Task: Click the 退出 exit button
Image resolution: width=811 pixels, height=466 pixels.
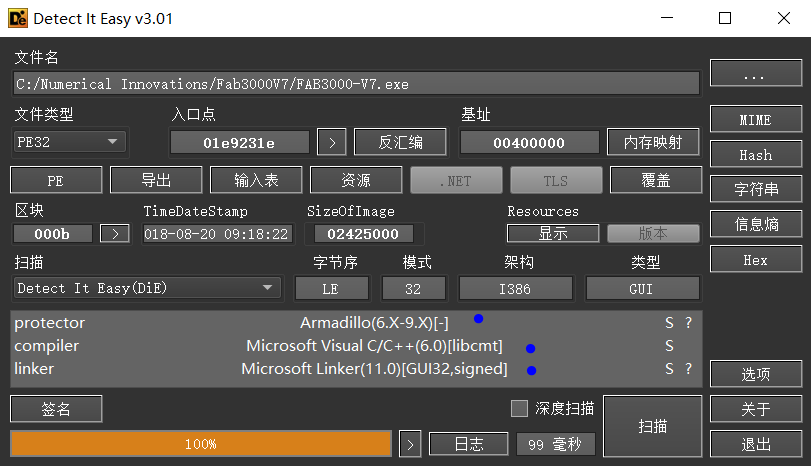Action: [756, 444]
